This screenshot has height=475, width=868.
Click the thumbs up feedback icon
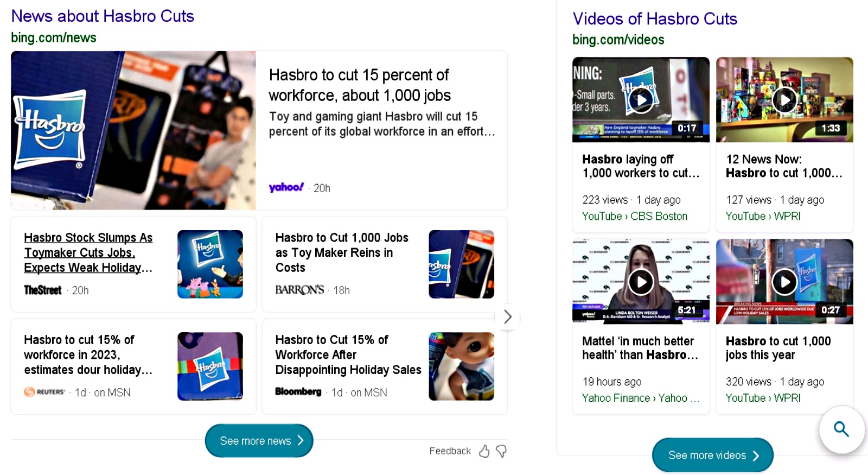click(x=484, y=451)
